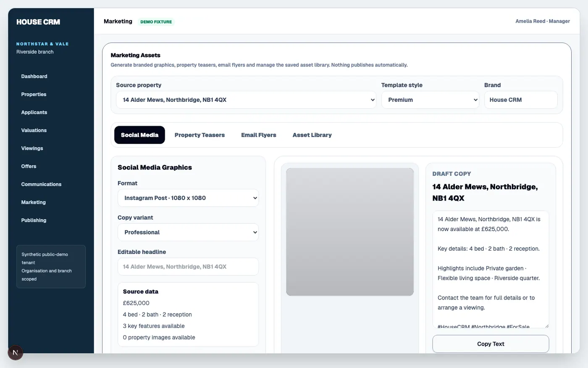Screen dimensions: 588x368
Task: Open the Asset Library tab
Action: click(x=312, y=135)
